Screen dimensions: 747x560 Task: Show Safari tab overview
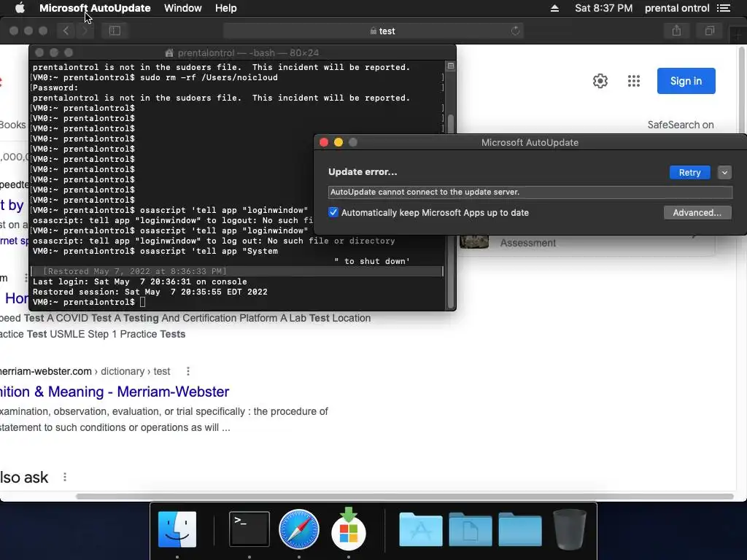point(710,31)
